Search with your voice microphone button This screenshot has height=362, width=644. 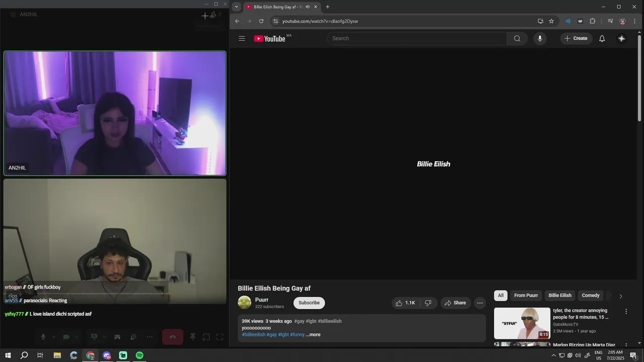pyautogui.click(x=540, y=38)
